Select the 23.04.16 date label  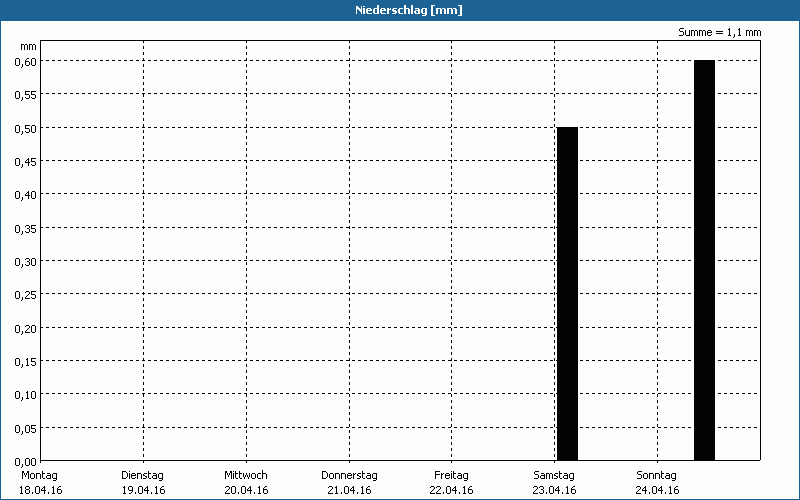pyautogui.click(x=555, y=491)
